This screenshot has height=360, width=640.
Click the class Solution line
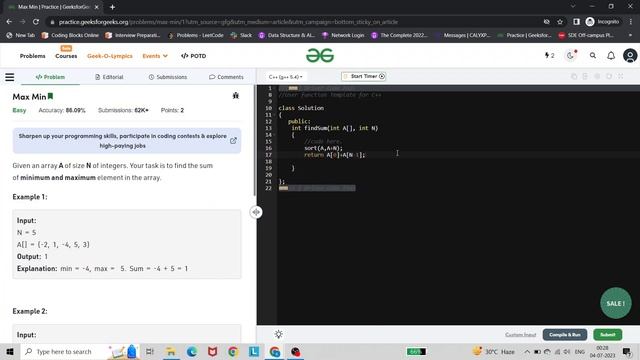pyautogui.click(x=301, y=108)
